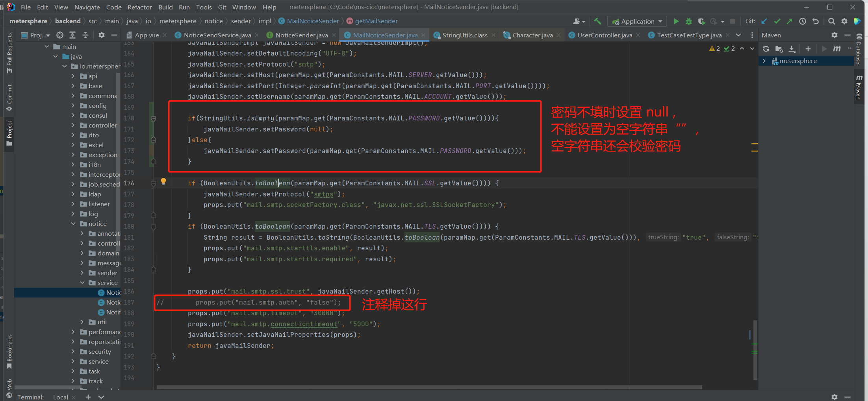Roll back changes with the undo arrow
Viewport: 868px width, 401px height.
click(x=816, y=21)
